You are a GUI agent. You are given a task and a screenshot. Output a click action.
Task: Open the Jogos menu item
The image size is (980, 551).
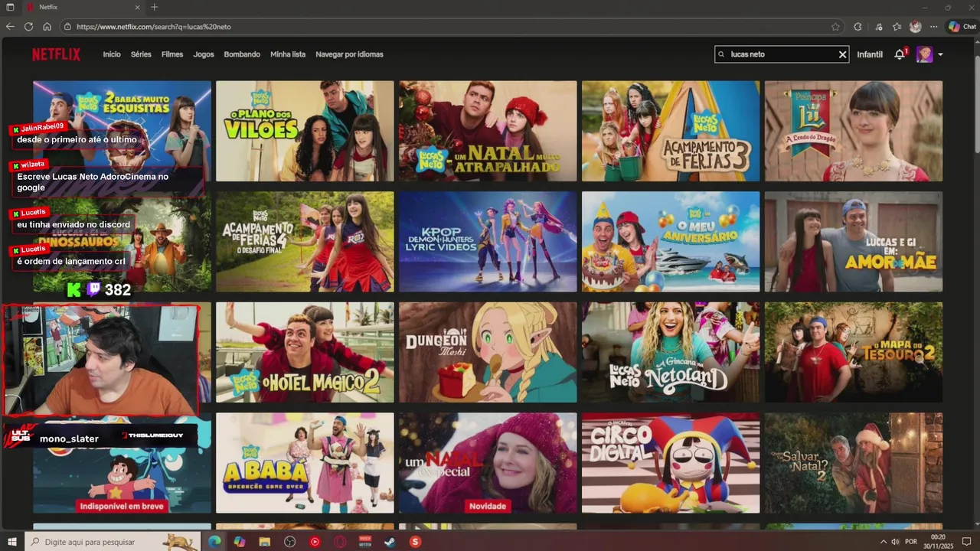(204, 54)
